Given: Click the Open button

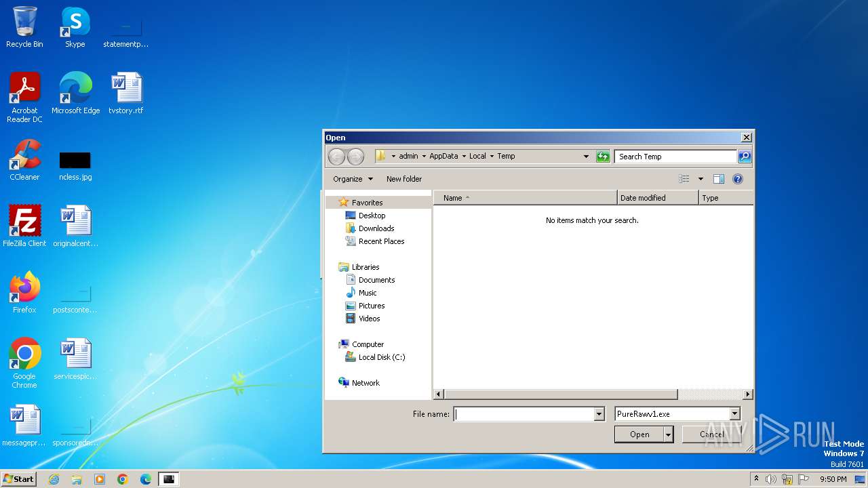Looking at the screenshot, I should 639,434.
